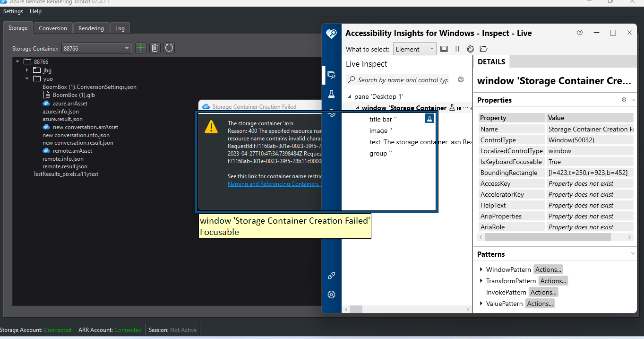Open the Help menu
This screenshot has height=339, width=644.
[x=35, y=11]
